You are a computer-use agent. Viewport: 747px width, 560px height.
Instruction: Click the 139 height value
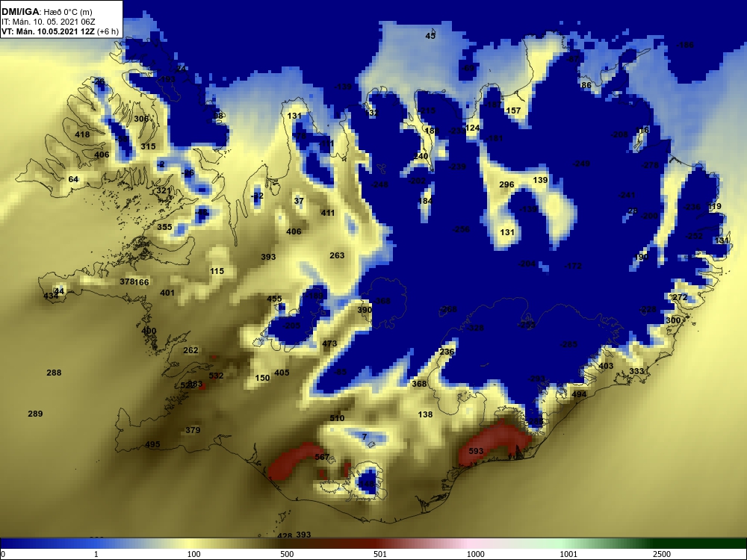(540, 179)
